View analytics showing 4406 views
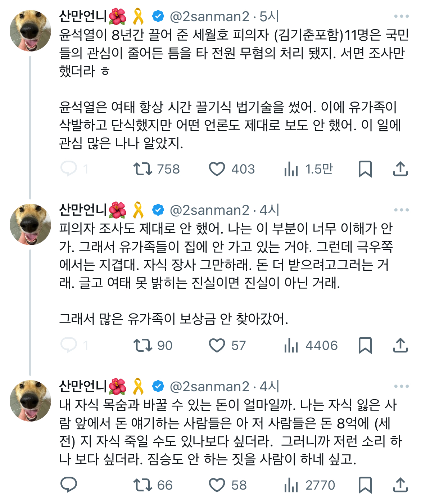 point(291,345)
